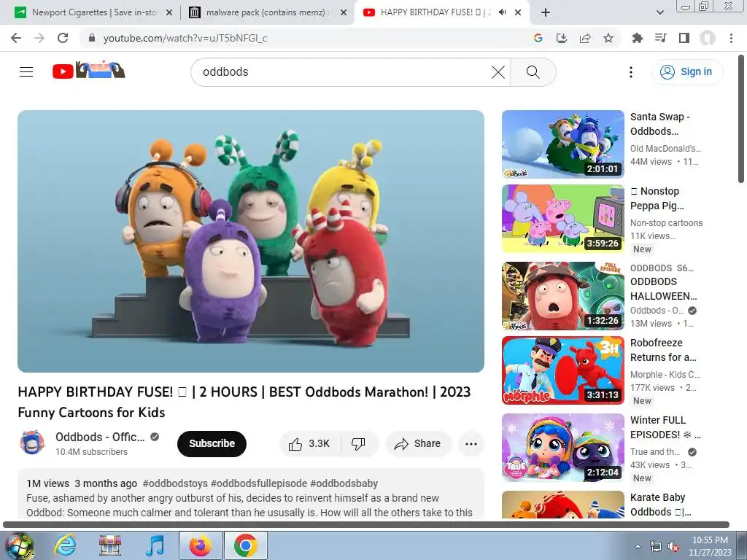Viewport: 747px width, 560px height.
Task: Click the Chrome taskbar icon
Action: (x=245, y=545)
